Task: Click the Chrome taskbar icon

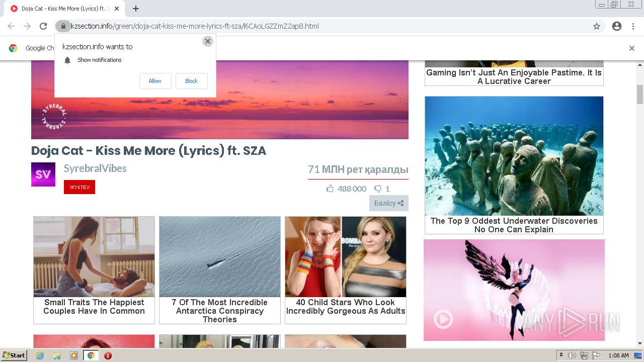Action: coord(91,355)
